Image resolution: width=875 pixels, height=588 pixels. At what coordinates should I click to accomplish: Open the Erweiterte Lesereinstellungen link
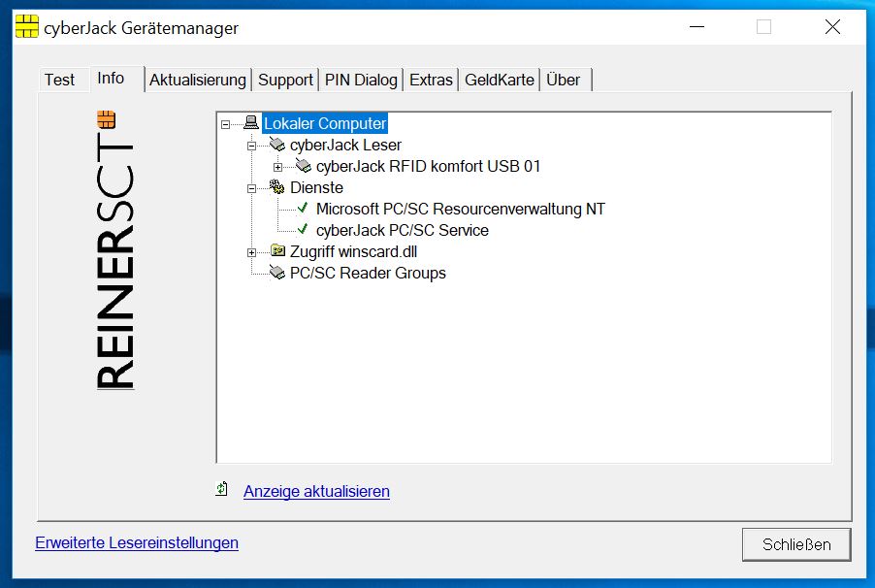click(x=137, y=542)
